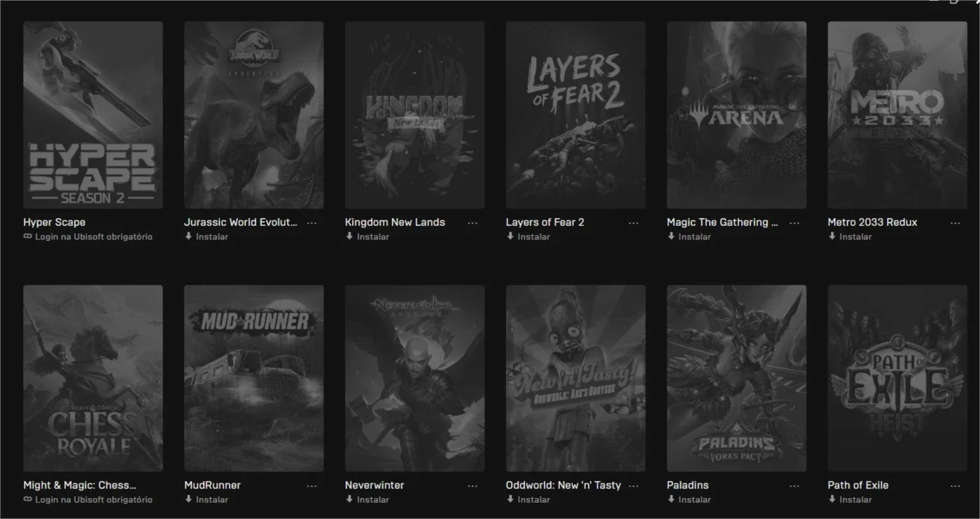Open more options menu for Kingdom New Lands
Viewport: 980px width, 519px height.
(472, 223)
